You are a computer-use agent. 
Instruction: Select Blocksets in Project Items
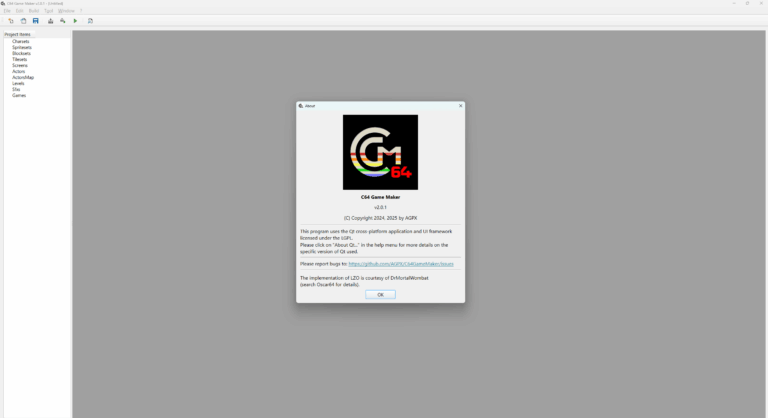[21, 53]
